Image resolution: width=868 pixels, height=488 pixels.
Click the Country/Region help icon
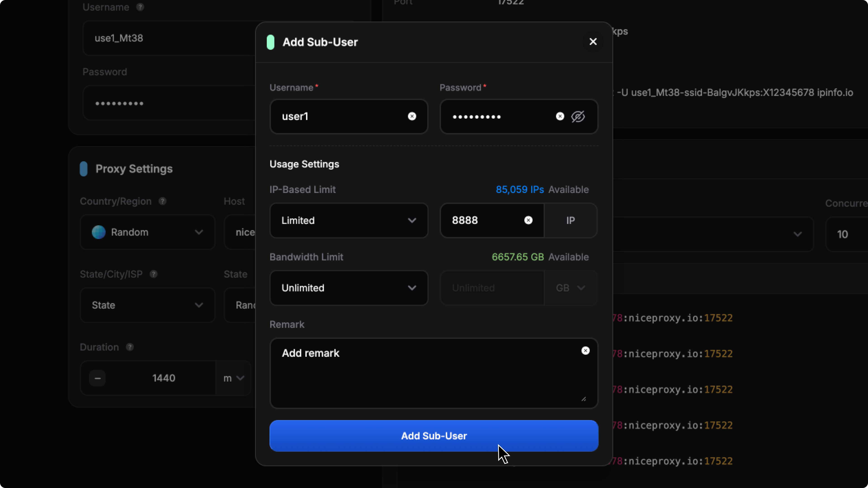point(163,201)
